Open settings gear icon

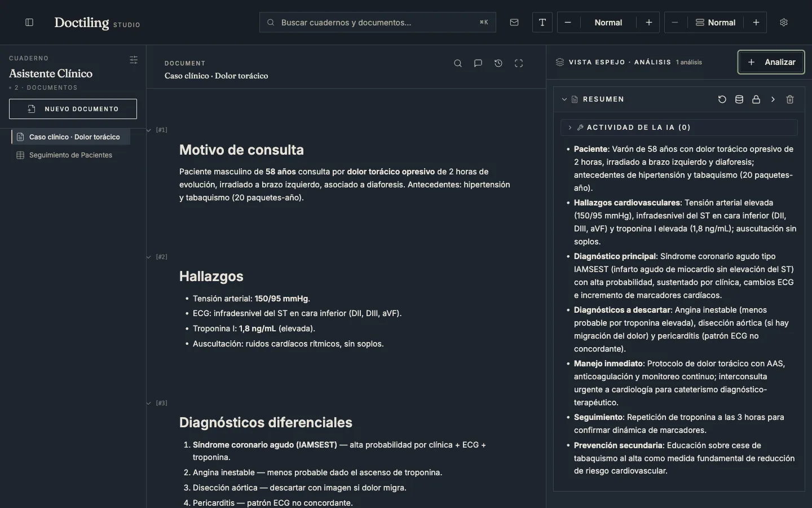click(784, 23)
